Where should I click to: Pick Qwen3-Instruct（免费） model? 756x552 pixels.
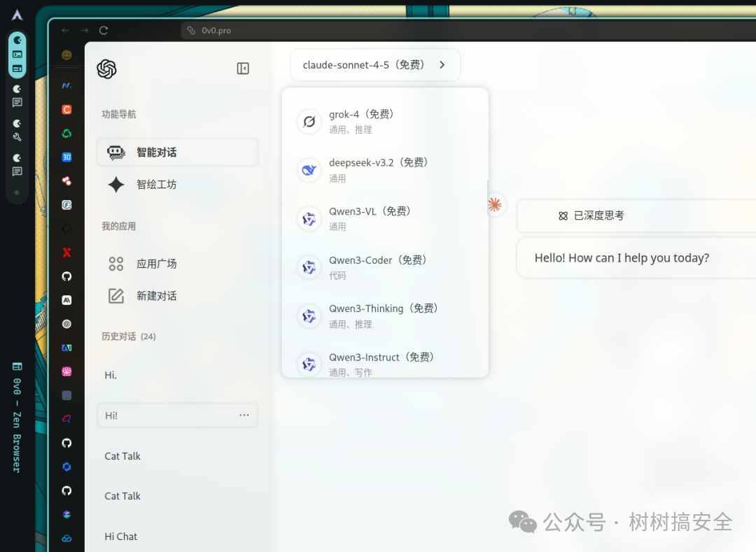(x=385, y=363)
